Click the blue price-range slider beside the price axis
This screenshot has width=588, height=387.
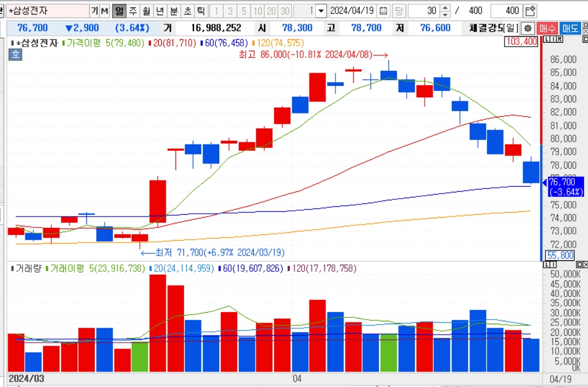541,203
